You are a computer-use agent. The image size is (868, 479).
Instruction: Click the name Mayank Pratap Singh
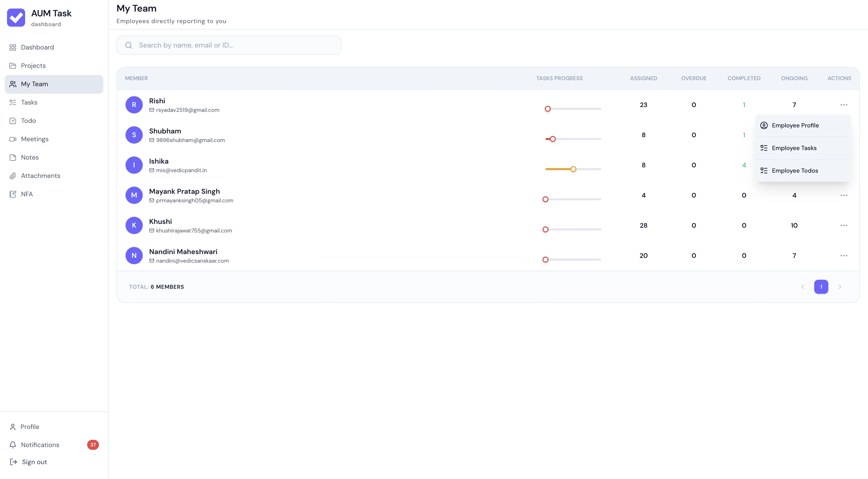[x=184, y=191]
